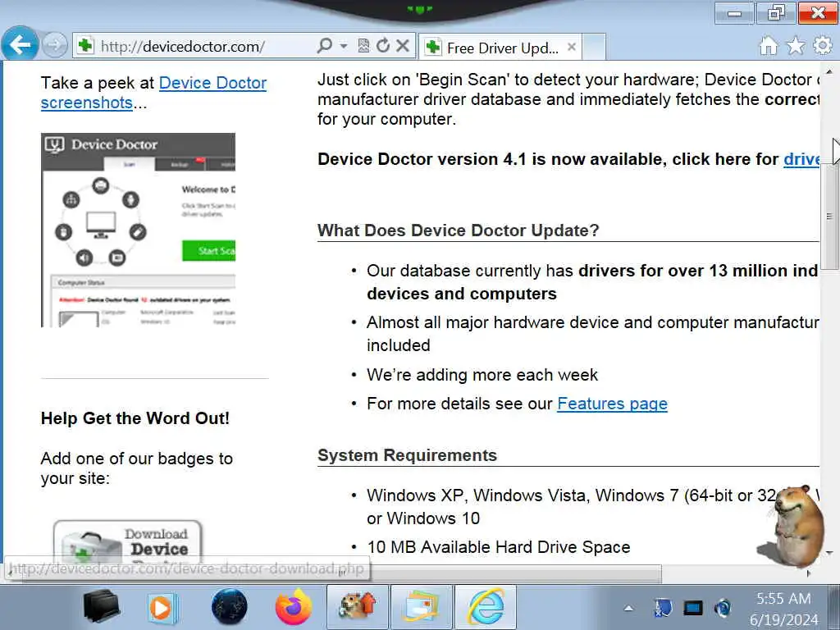Click the monitor tray icon

[x=692, y=608]
